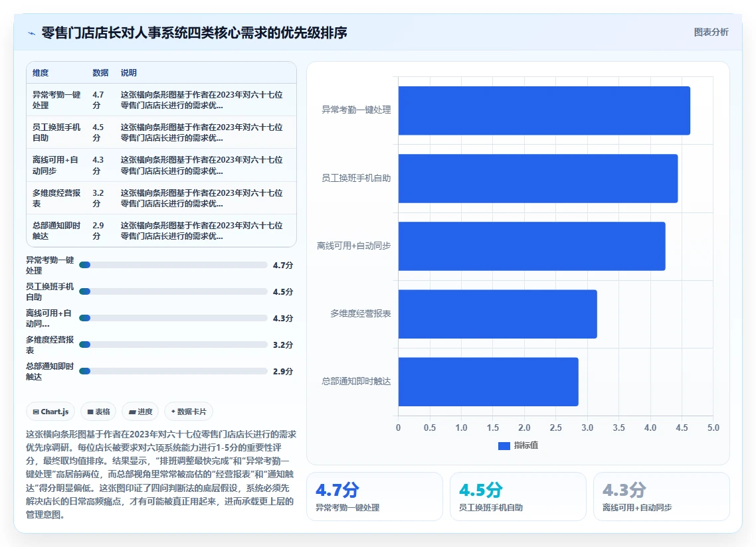This screenshot has width=756, height=547.
Task: Open the 4.5分 员工换班手机自助 card
Action: (x=518, y=497)
